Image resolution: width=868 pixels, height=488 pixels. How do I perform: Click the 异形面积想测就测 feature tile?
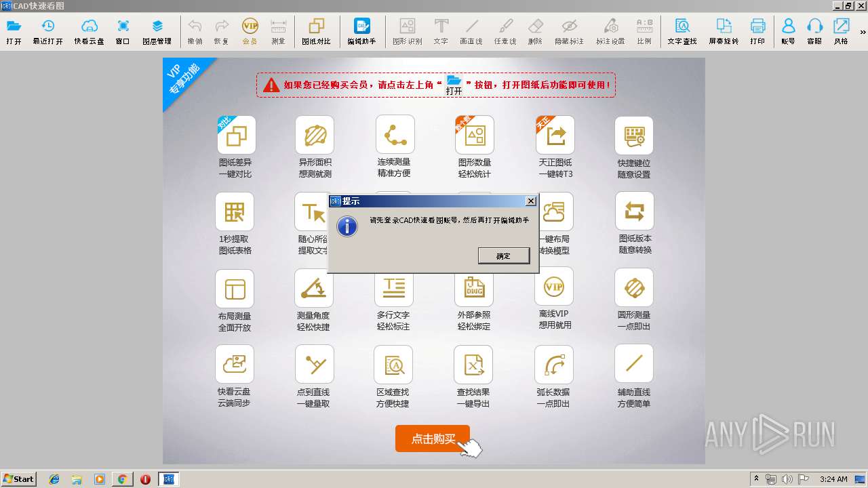tap(315, 147)
